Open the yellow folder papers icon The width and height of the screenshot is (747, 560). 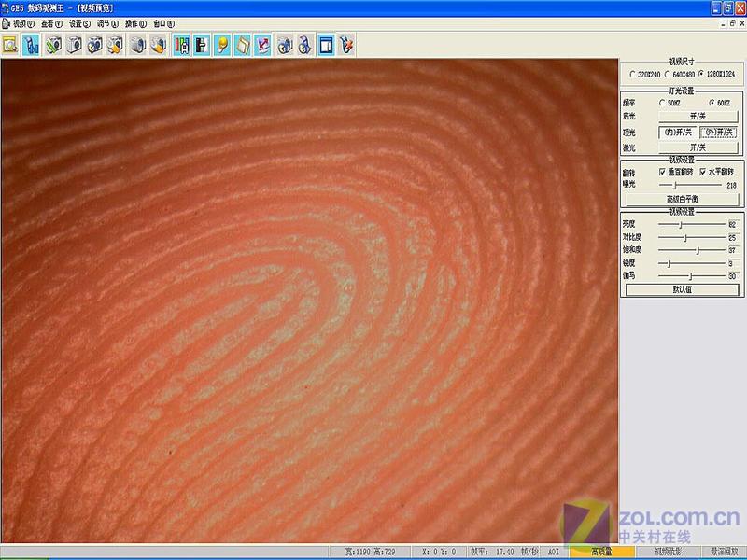[x=243, y=45]
